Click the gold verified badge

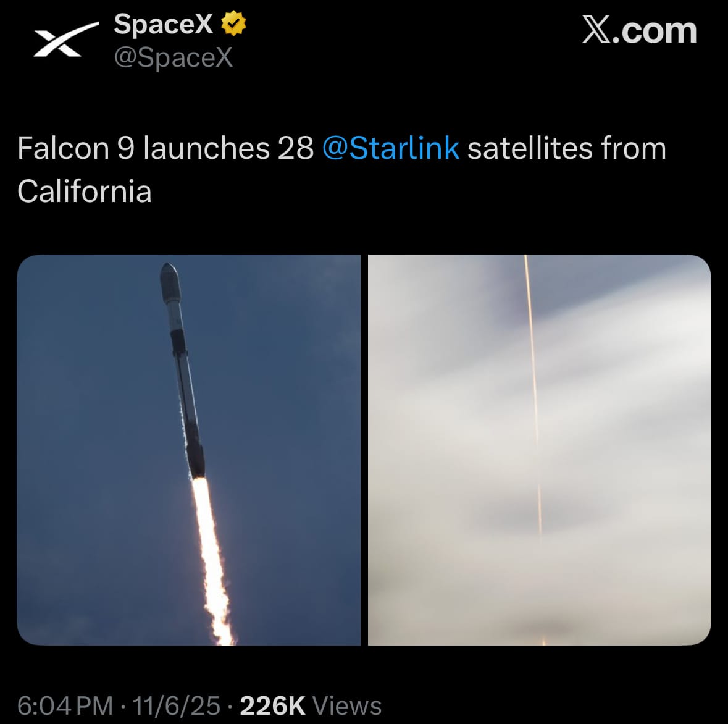tap(233, 25)
